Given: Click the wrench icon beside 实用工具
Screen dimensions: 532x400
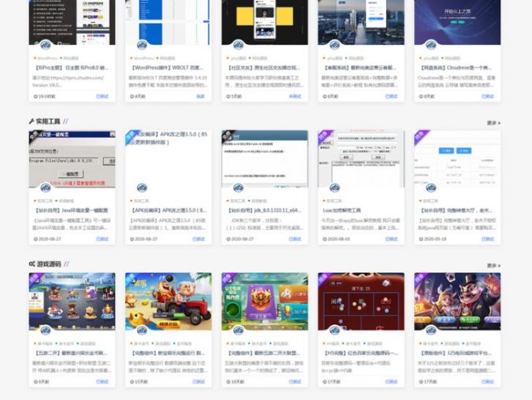Looking at the screenshot, I should (x=31, y=121).
